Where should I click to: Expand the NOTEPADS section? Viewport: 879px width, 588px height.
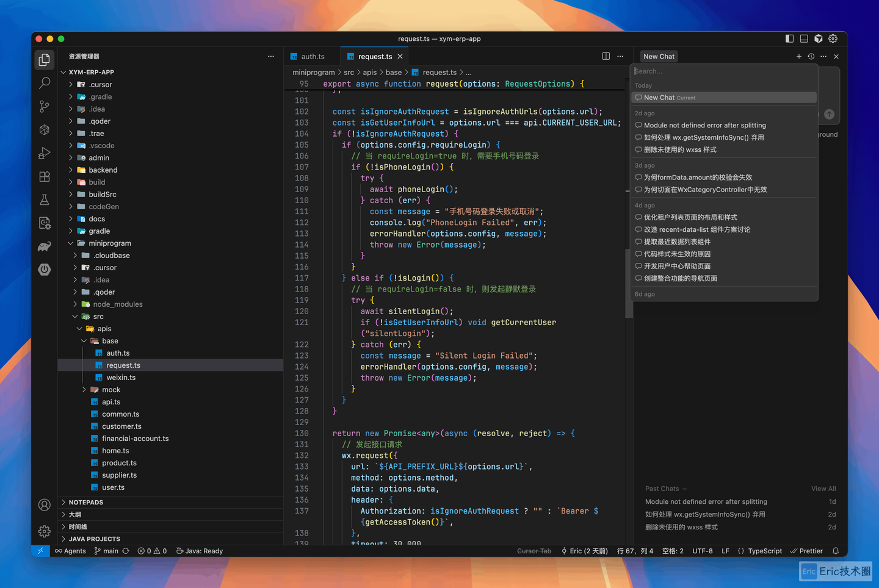pyautogui.click(x=86, y=503)
